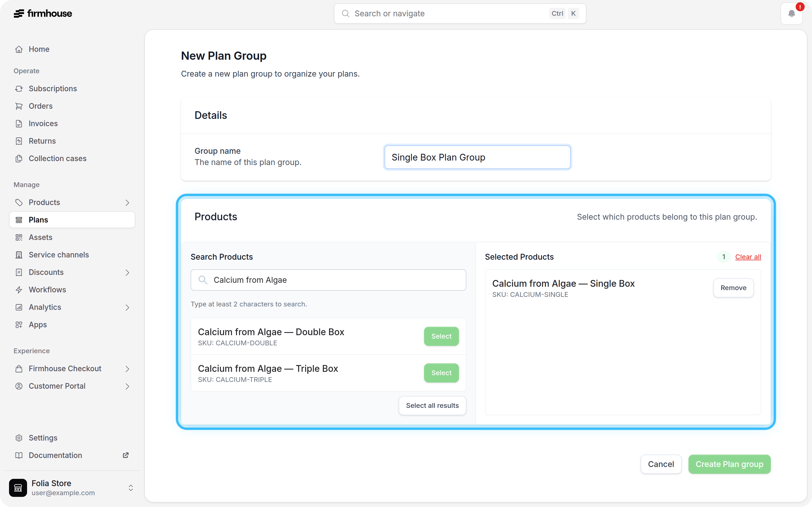This screenshot has width=812, height=507.
Task: Click the Create Plan group button
Action: (x=729, y=464)
